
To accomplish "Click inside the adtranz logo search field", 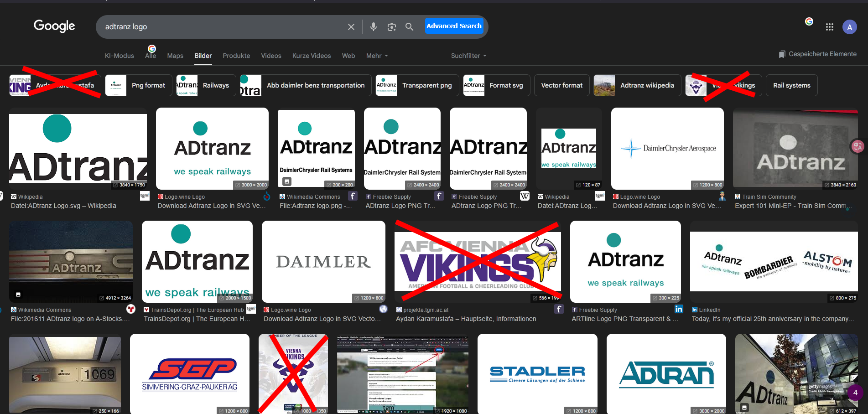I will [x=223, y=27].
